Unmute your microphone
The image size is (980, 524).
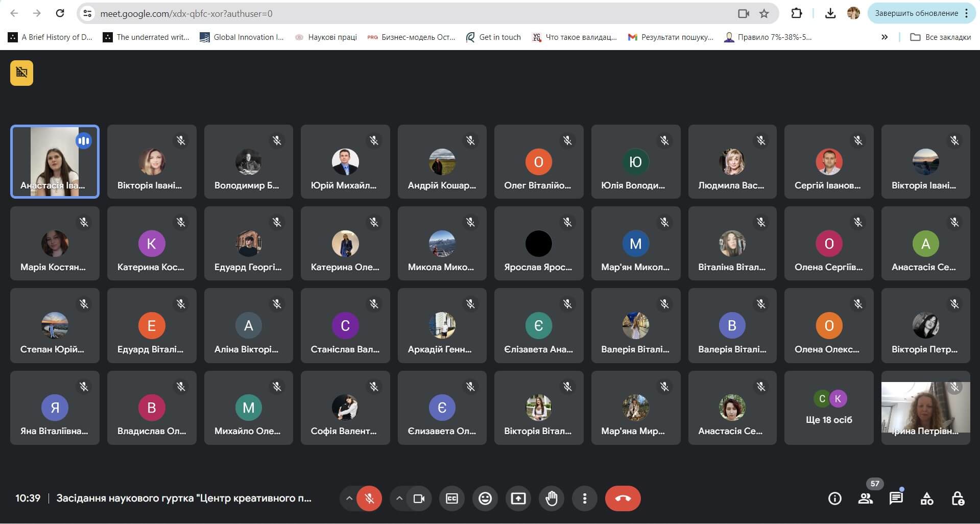coord(369,498)
